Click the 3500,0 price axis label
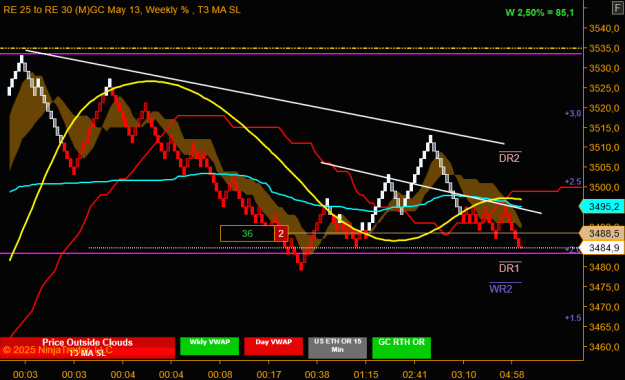The height and width of the screenshot is (380, 625). pyautogui.click(x=604, y=187)
